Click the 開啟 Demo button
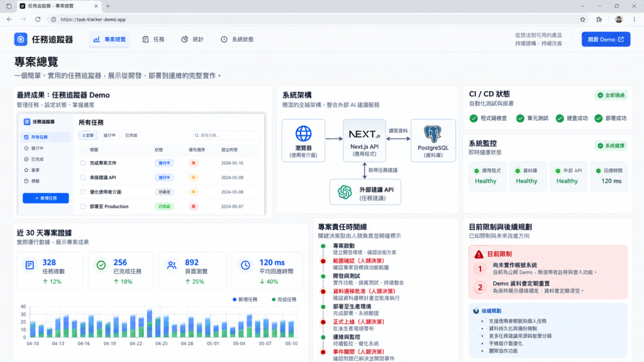The image size is (644, 362). pos(606,40)
